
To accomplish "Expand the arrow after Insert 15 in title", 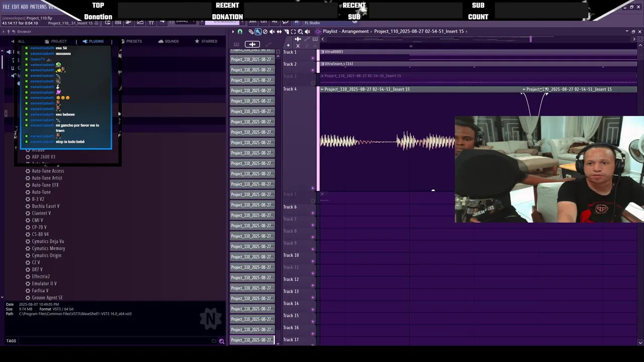I will pyautogui.click(x=466, y=31).
